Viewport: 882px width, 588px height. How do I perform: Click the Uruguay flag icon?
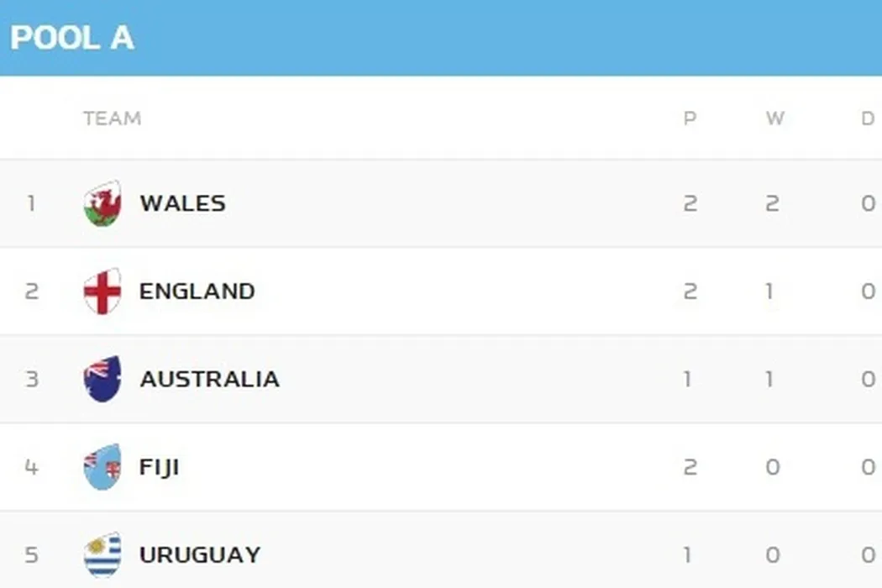click(x=102, y=554)
